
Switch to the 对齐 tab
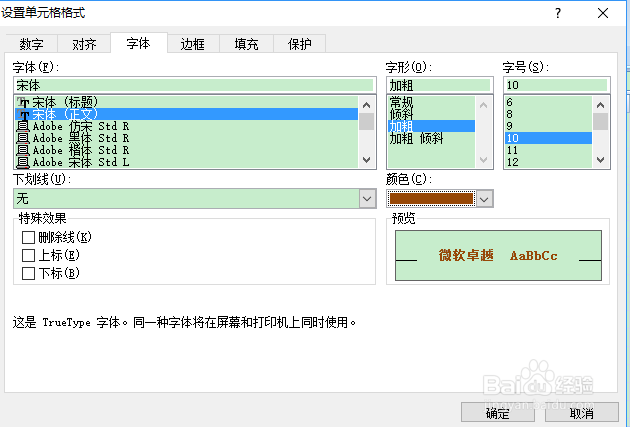click(84, 43)
